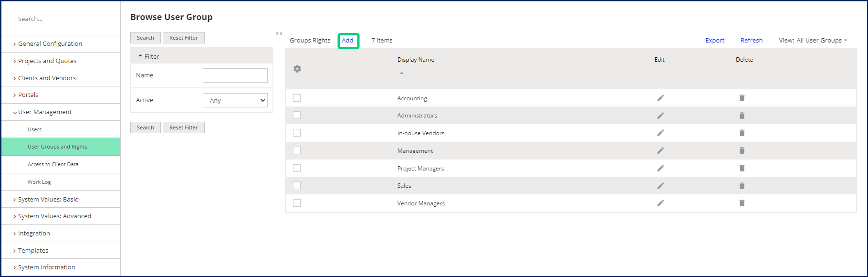Screen dimensions: 868x277
Task: Select the Management row checkbox
Action: [x=297, y=150]
